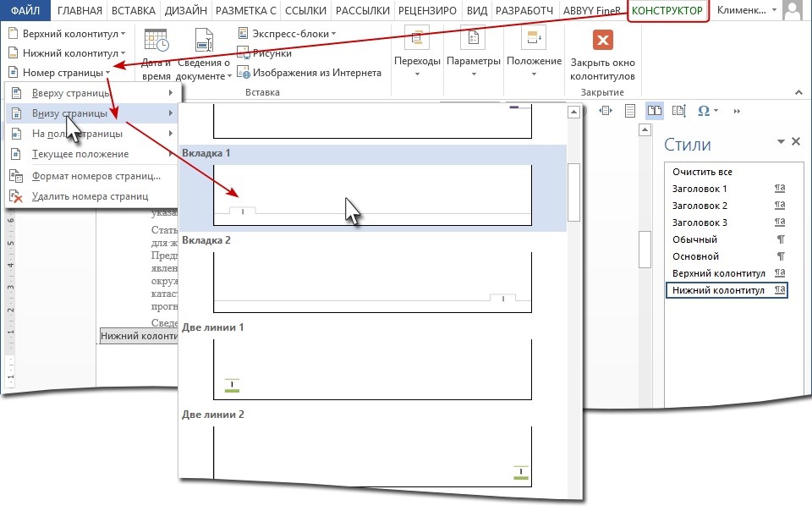Screen dimensions: 812x511
Task: Open Экспресс-блоки menu
Action: [287, 34]
